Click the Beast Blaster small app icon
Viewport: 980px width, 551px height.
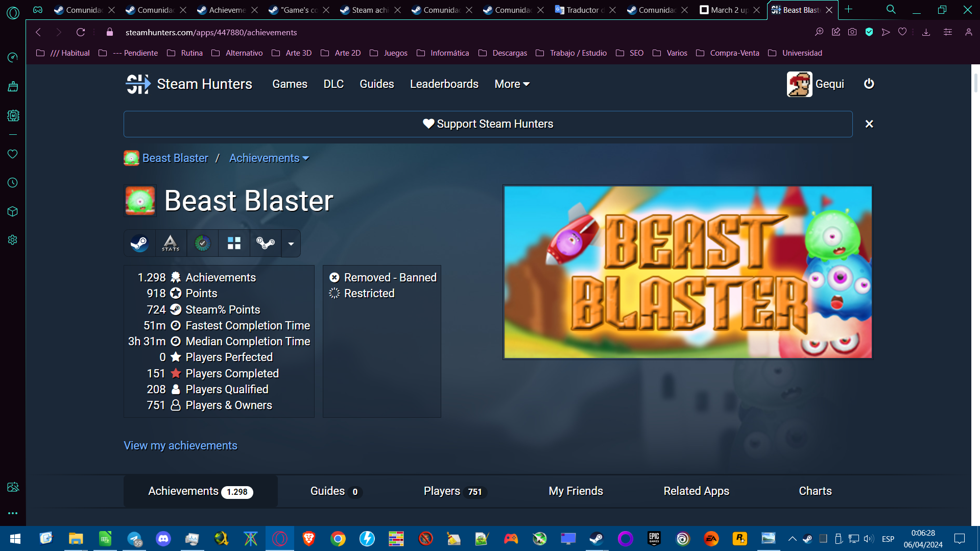pos(140,201)
